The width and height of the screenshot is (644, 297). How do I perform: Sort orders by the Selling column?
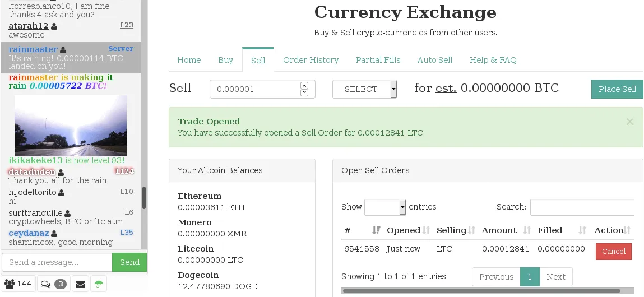(471, 230)
